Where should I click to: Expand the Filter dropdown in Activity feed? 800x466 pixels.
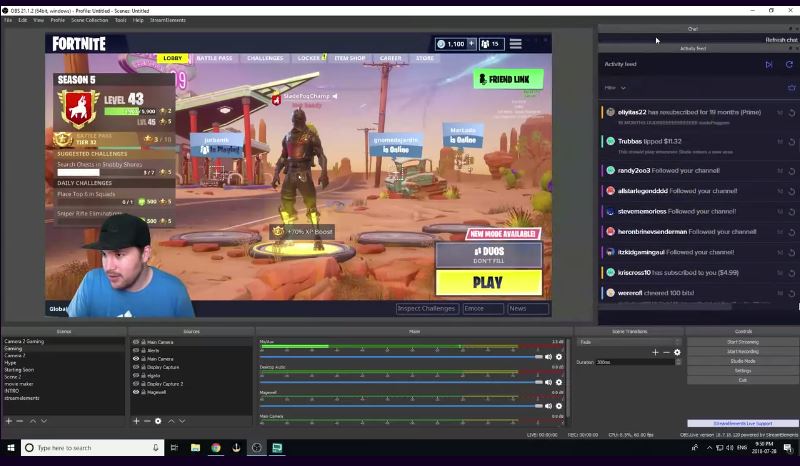[x=615, y=88]
